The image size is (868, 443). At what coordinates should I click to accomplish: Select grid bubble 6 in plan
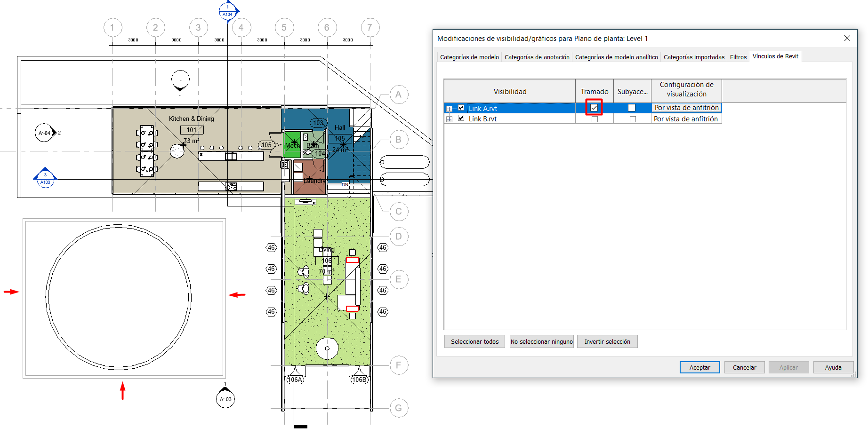click(327, 27)
